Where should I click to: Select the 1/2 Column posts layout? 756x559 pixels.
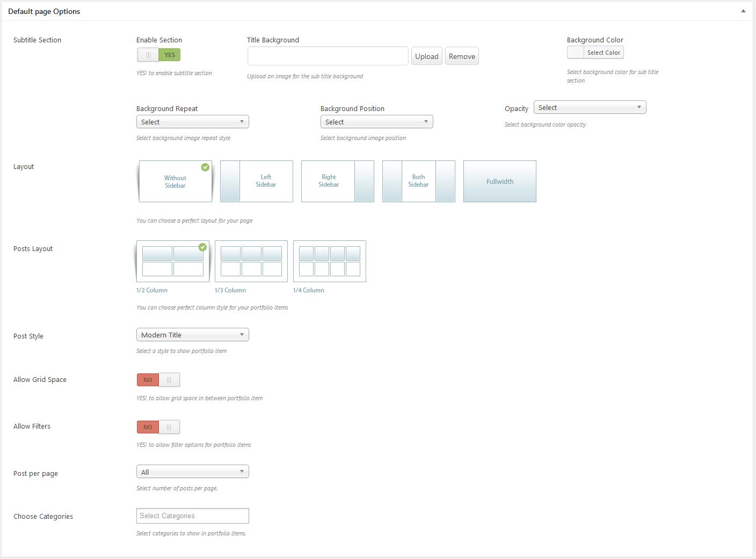pyautogui.click(x=172, y=261)
